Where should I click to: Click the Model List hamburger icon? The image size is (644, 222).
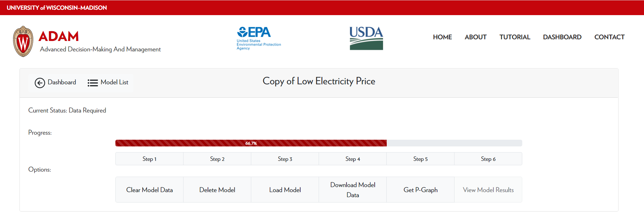click(x=93, y=83)
